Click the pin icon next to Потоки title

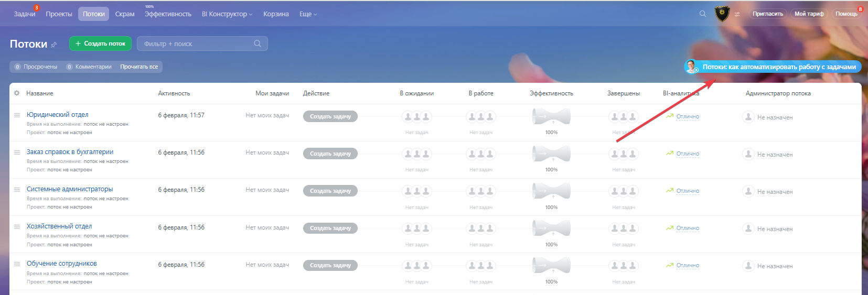tap(53, 45)
